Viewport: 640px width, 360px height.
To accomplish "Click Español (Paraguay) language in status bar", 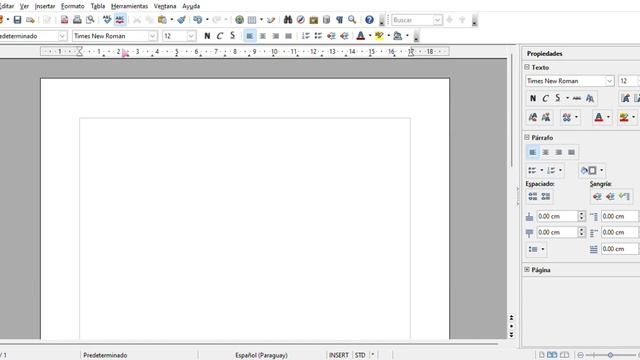I will point(261,355).
